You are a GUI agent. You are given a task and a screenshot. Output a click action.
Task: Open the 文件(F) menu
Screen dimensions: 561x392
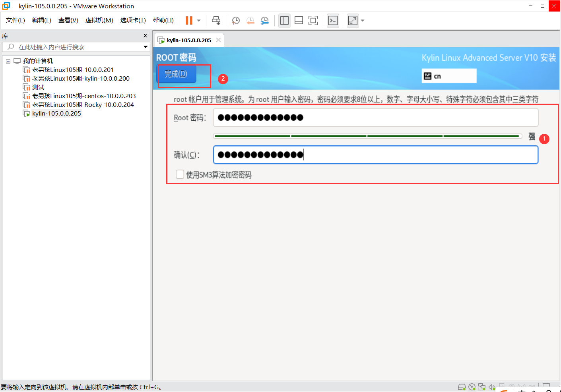(16, 20)
